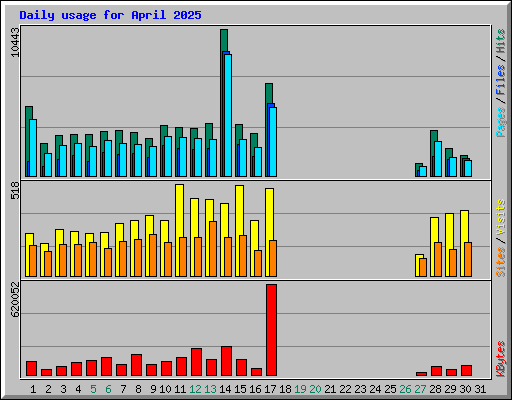This screenshot has width=512, height=400.
Task: Click the 10443 axis value
Action: [15, 42]
